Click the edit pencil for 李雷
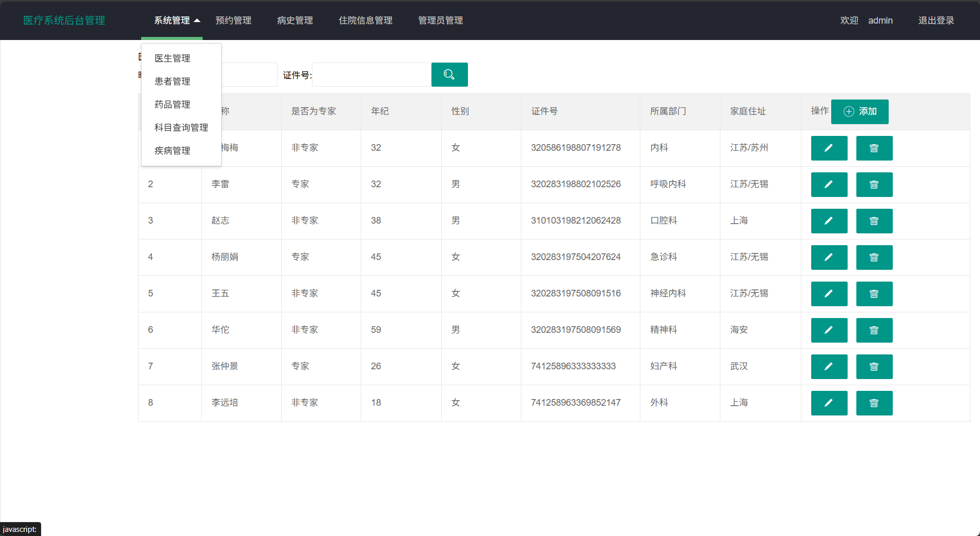 click(x=829, y=185)
